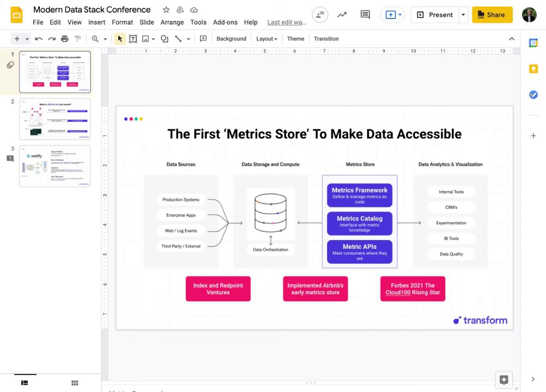The height and width of the screenshot is (392, 546).
Task: Open the File menu
Action: coord(38,22)
